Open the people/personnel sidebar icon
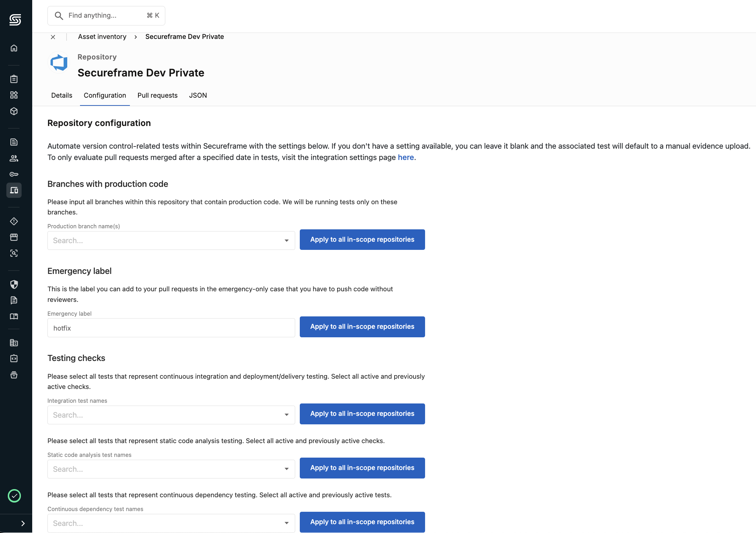The width and height of the screenshot is (756, 533). (x=14, y=158)
